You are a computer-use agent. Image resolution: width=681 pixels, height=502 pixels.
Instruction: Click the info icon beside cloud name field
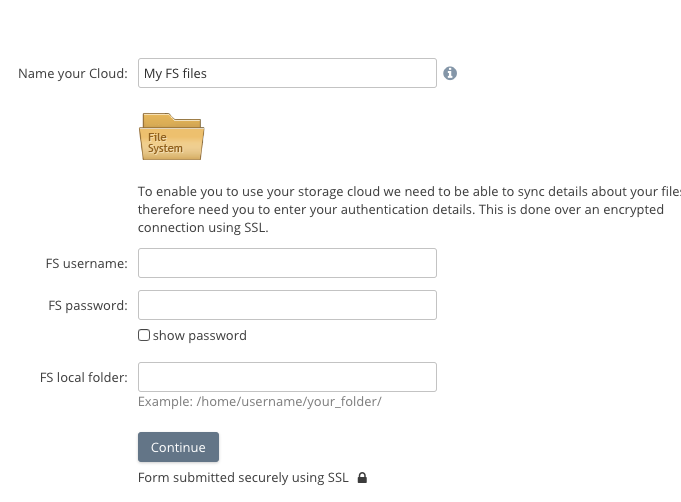tap(450, 73)
